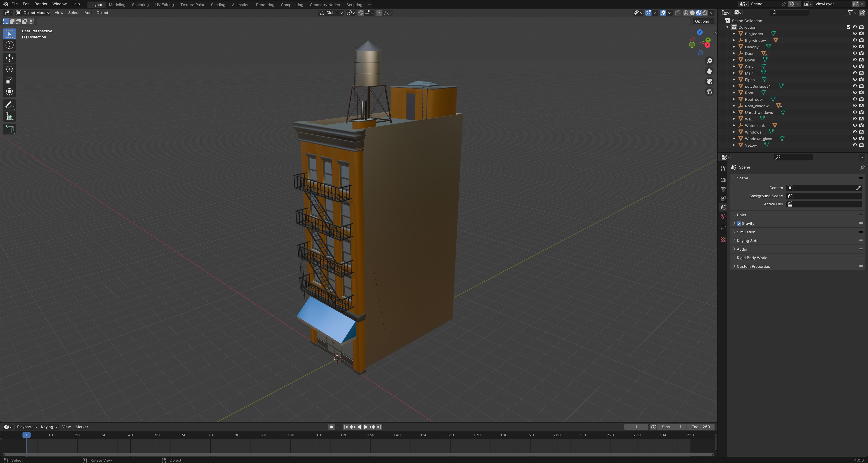Click the End frame field
Viewport: 868px width, 463px height.
700,427
